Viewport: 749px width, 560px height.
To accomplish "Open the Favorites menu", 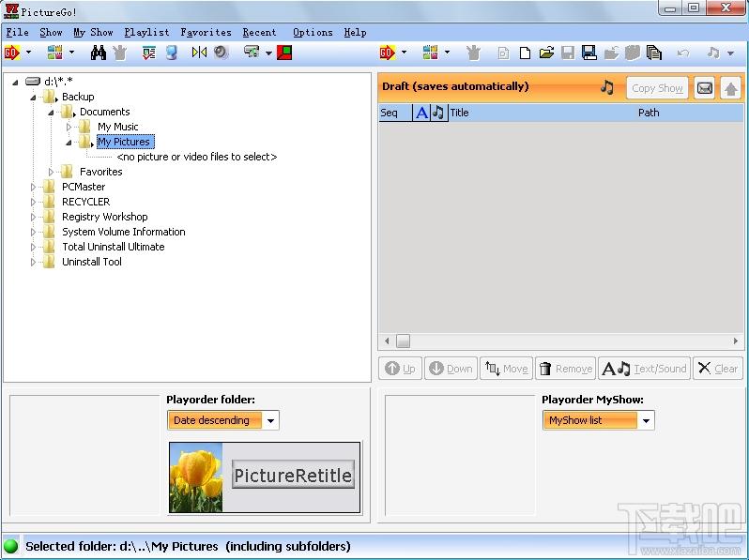I will coord(206,33).
